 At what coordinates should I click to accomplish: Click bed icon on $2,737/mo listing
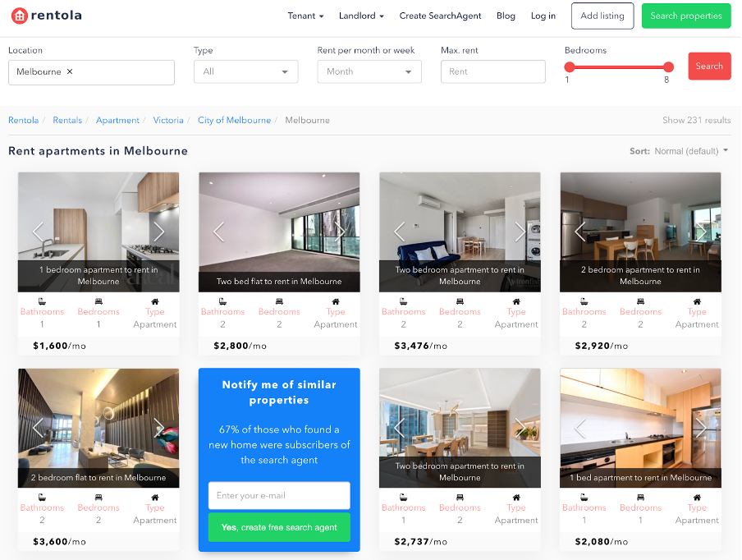pos(460,497)
